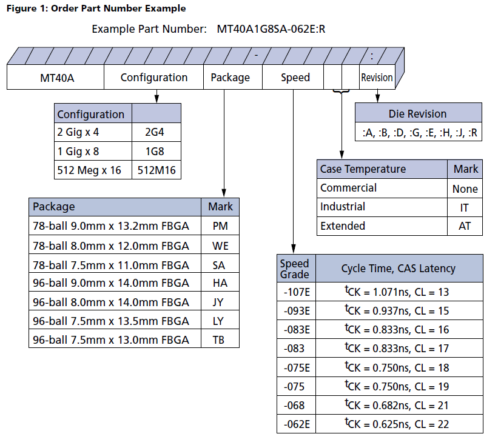Select the HA package mark

[x=220, y=282]
